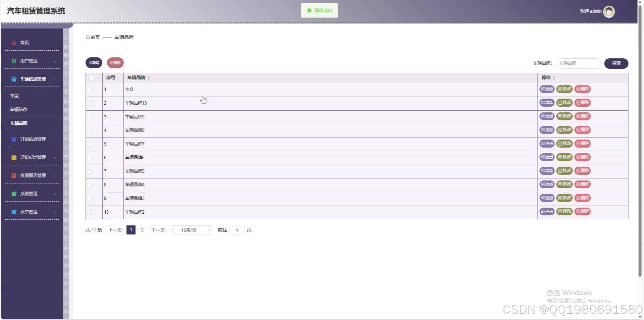
Task: Click the 搜索 search button
Action: [x=616, y=63]
